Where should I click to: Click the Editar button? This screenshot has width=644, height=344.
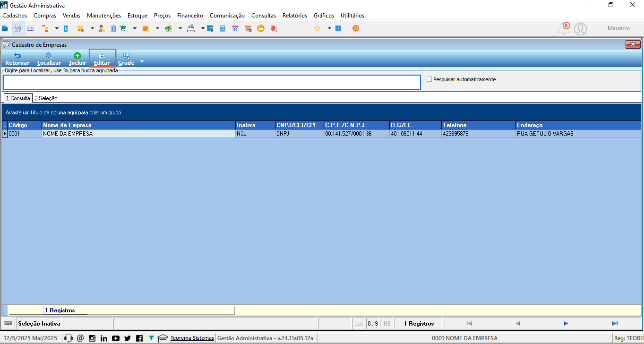(102, 59)
